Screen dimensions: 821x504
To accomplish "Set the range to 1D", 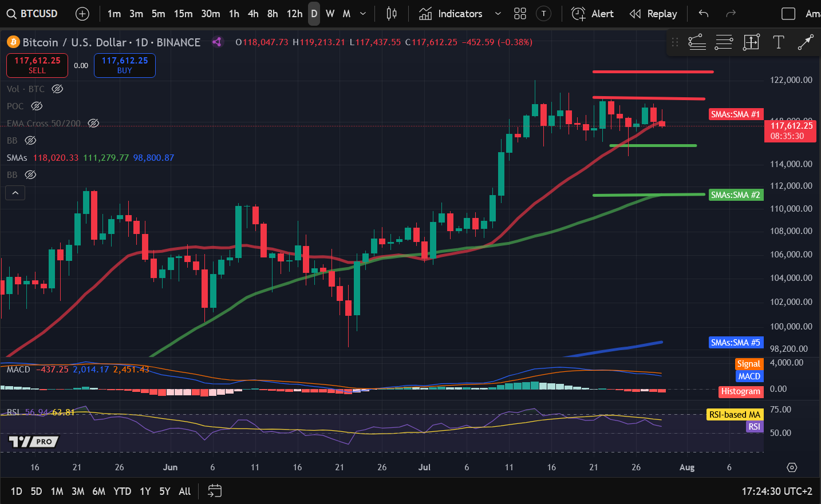I will tap(17, 491).
